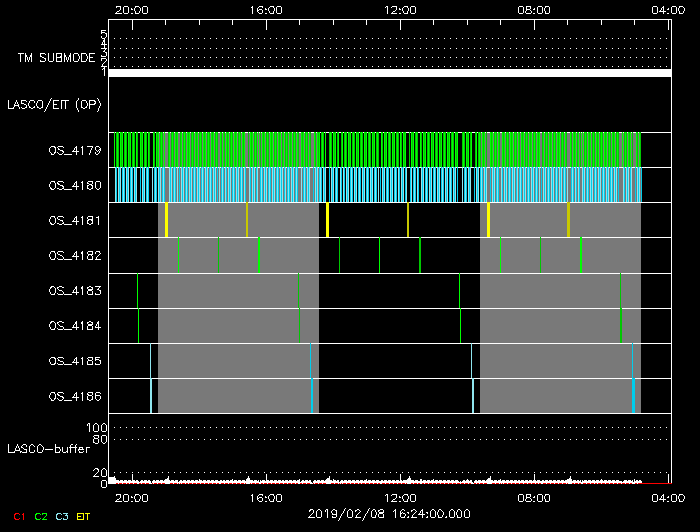Click the C3 legend entry
This screenshot has width=700, height=532.
click(63, 516)
